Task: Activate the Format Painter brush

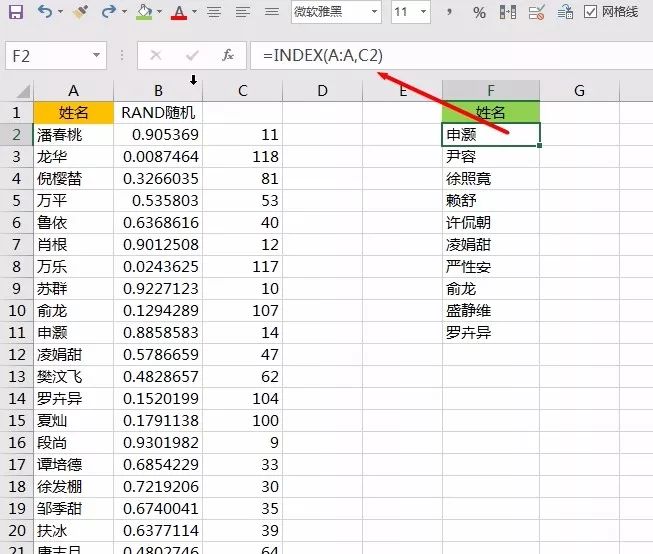Action: 80,12
